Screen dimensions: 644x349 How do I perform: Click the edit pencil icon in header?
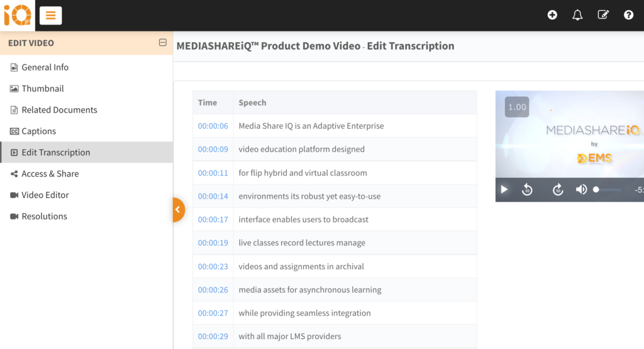(x=603, y=15)
